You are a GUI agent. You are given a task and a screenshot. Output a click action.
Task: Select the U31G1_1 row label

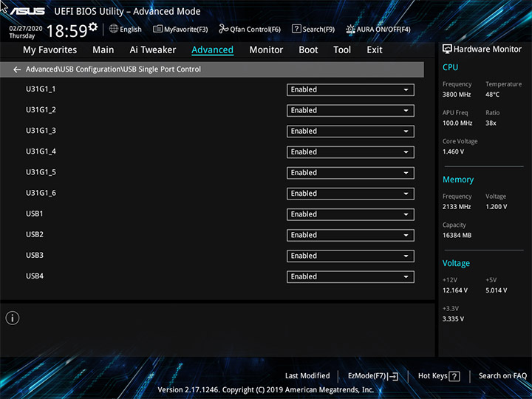pos(41,89)
